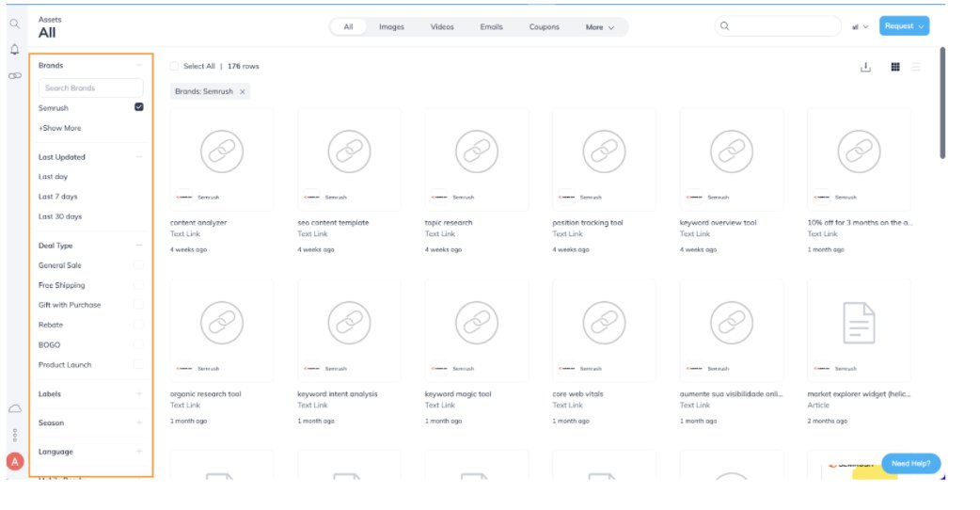
Task: Click the vertical page scrollbar
Action: pos(942,104)
